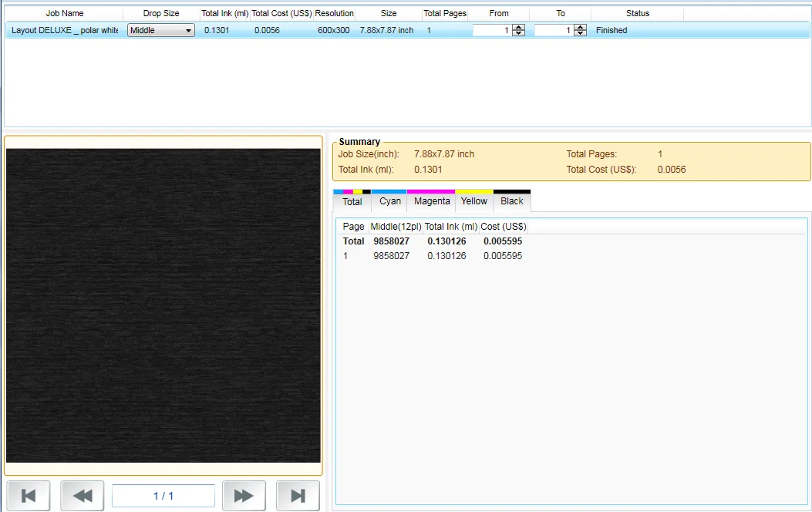Switch to the Total ink tab
The height and width of the screenshot is (512, 812).
(352, 201)
